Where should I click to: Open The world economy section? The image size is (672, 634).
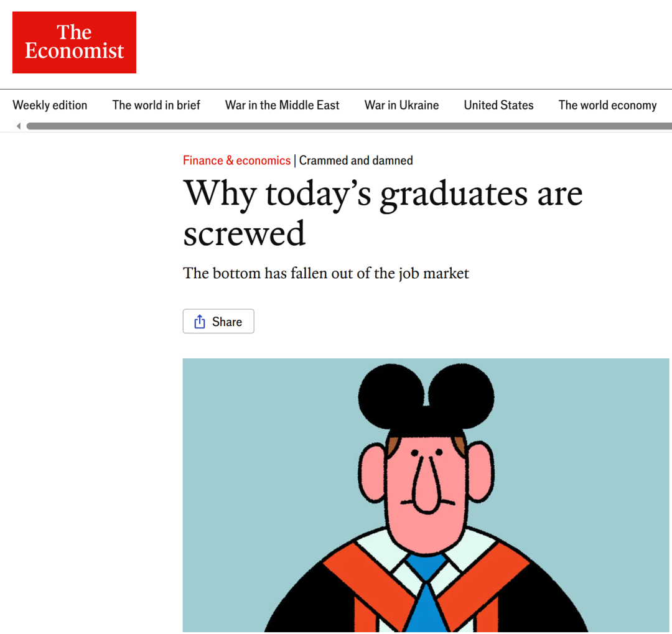tap(607, 105)
